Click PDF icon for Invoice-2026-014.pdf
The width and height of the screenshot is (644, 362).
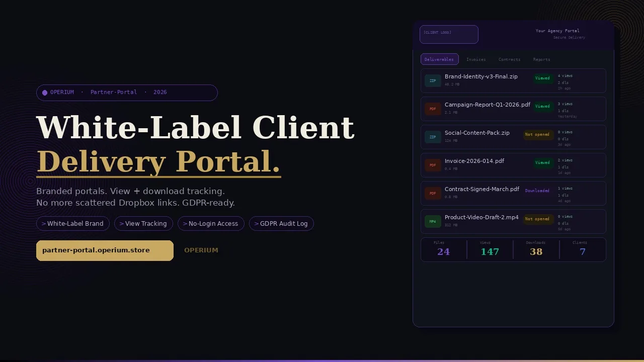(x=433, y=165)
